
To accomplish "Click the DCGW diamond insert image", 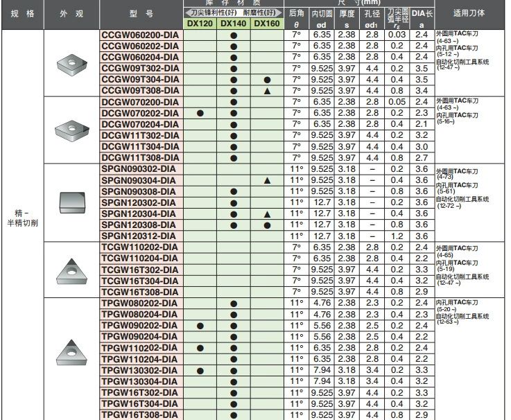I will (x=72, y=131).
